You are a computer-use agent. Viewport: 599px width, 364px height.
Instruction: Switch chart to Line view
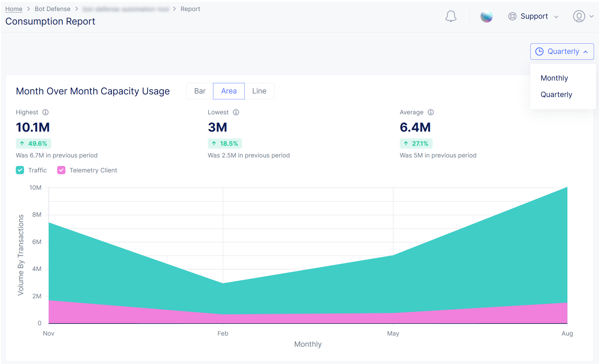[259, 91]
